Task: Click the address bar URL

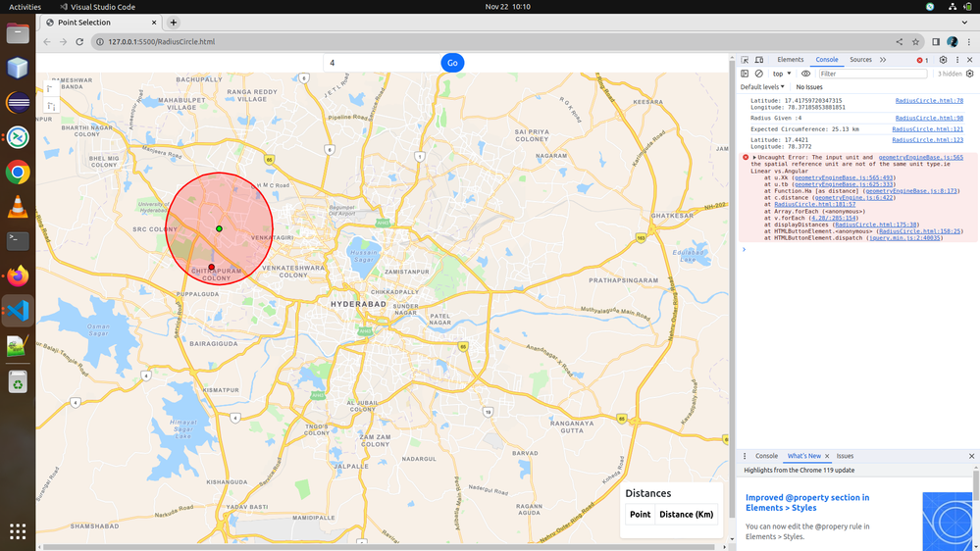Action: click(161, 42)
